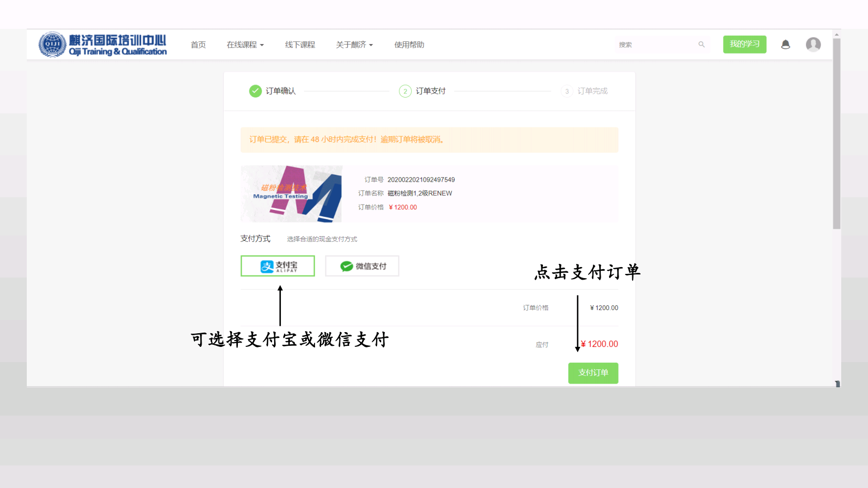Click the step 3 order complete circle

(567, 91)
